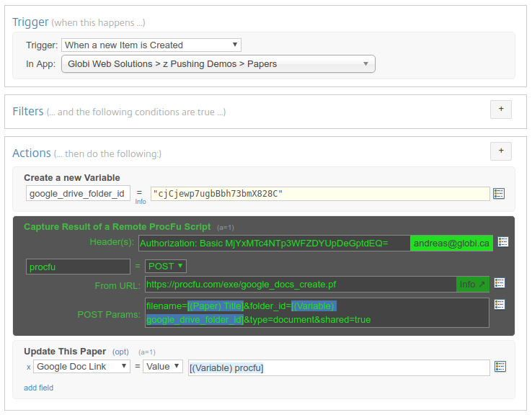Focus the google_drive_folder_id variable name field
Viewport: 532px width, 415px height.
click(x=78, y=193)
